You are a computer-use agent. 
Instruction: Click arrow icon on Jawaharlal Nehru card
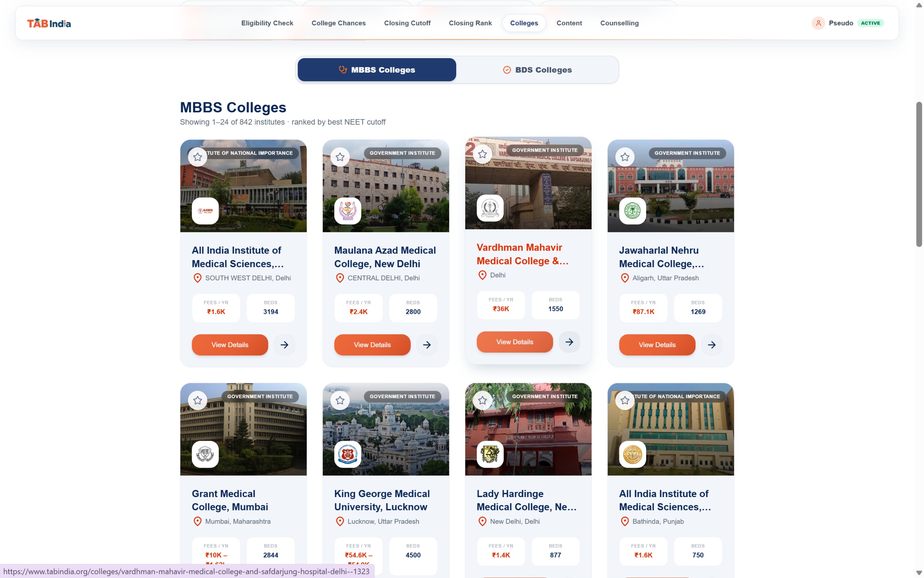[x=712, y=345]
